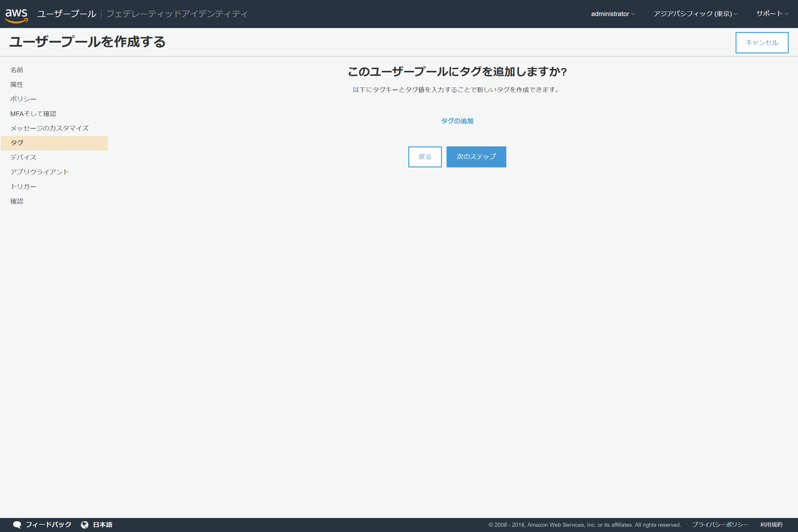Click the ユーザープールを作成する page title
The image size is (798, 532).
[x=88, y=42]
